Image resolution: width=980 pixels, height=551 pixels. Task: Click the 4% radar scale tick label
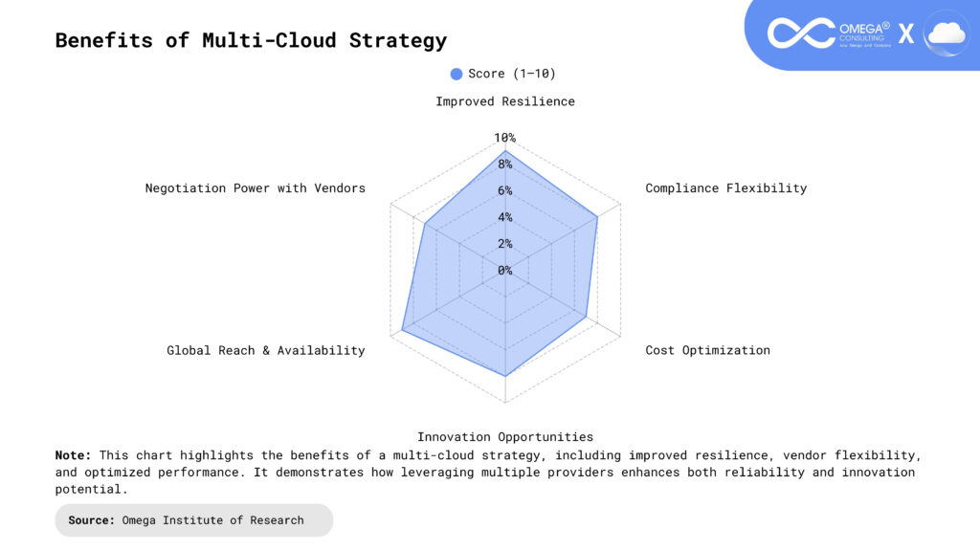(504, 217)
